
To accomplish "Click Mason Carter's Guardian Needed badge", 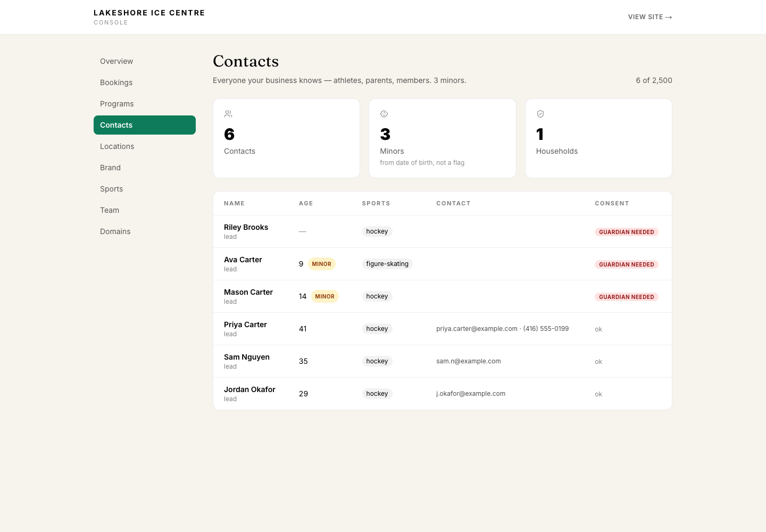I will coord(627,297).
